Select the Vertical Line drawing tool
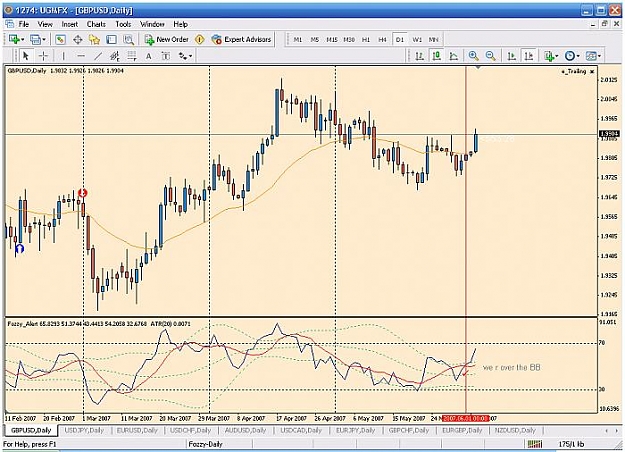This screenshot has height=452, width=625. click(63, 56)
